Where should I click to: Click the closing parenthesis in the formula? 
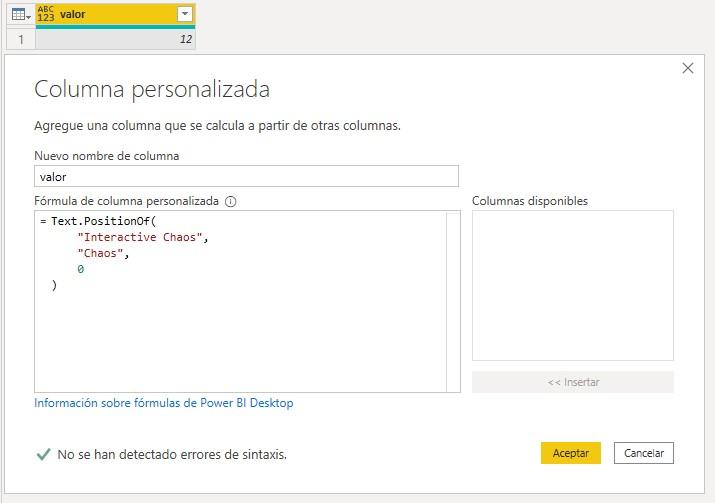(x=54, y=285)
